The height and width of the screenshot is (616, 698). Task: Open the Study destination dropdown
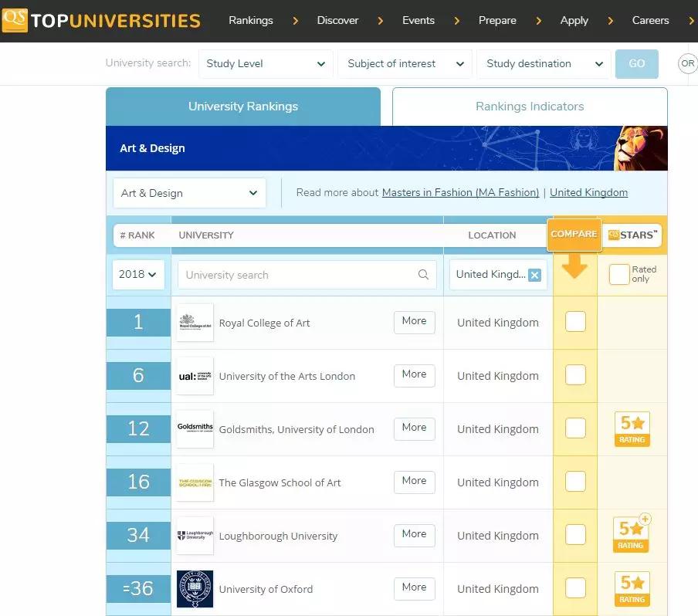(544, 63)
